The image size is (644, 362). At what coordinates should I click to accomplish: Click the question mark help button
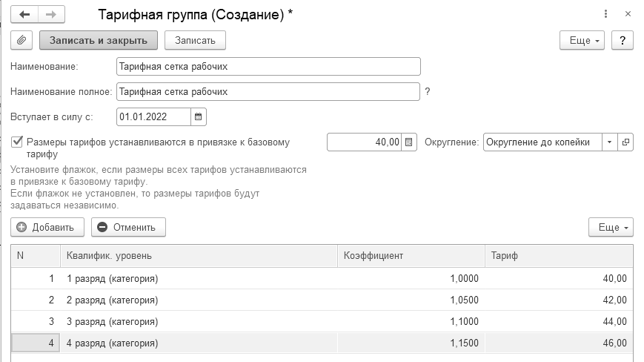[x=623, y=41]
